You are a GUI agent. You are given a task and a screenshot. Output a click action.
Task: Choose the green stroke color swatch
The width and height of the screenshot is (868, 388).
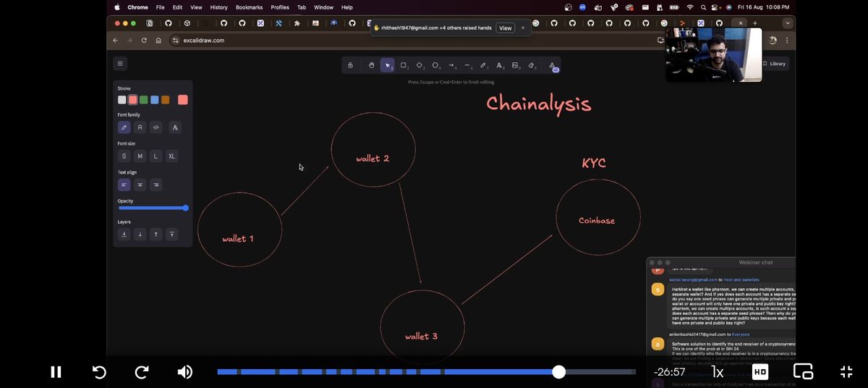tap(144, 100)
